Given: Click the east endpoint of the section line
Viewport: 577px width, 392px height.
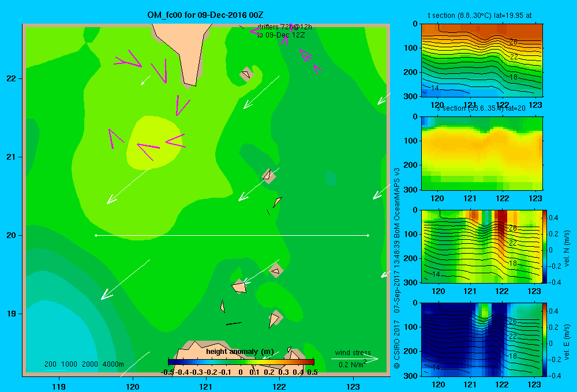Looking at the screenshot, I should tap(368, 235).
